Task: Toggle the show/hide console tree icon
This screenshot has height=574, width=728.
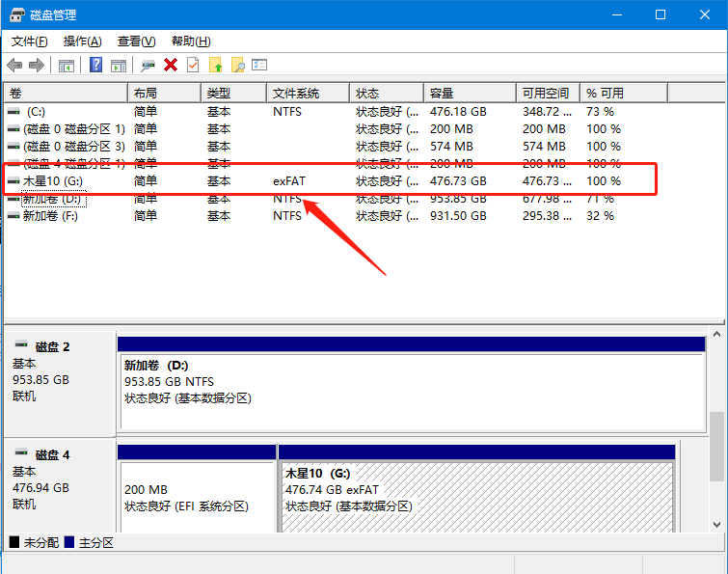Action: (66, 65)
